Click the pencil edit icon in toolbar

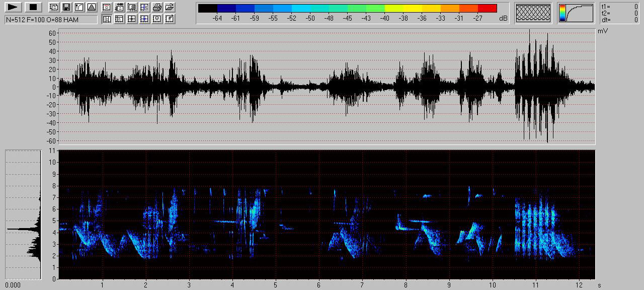pyautogui.click(x=170, y=19)
